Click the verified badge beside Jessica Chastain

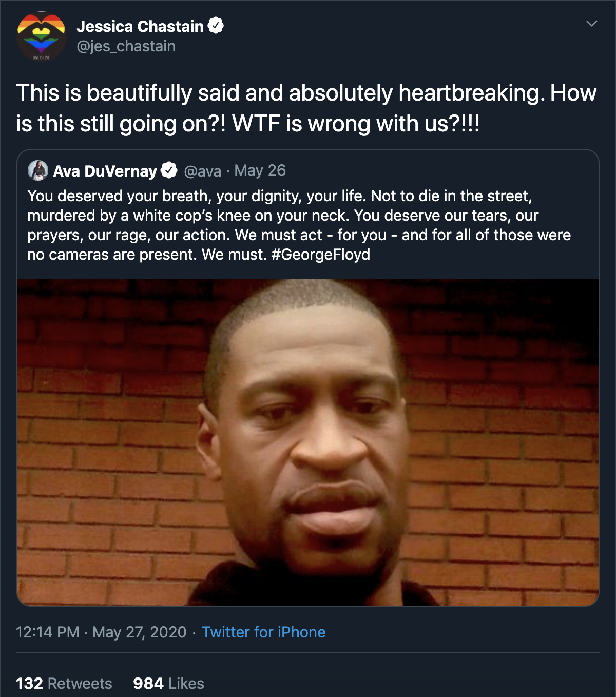pos(216,25)
